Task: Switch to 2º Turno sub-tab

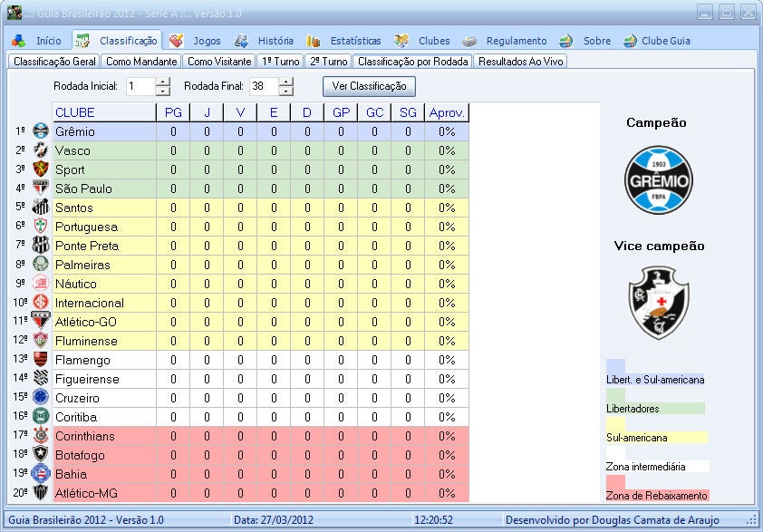Action: (x=329, y=62)
